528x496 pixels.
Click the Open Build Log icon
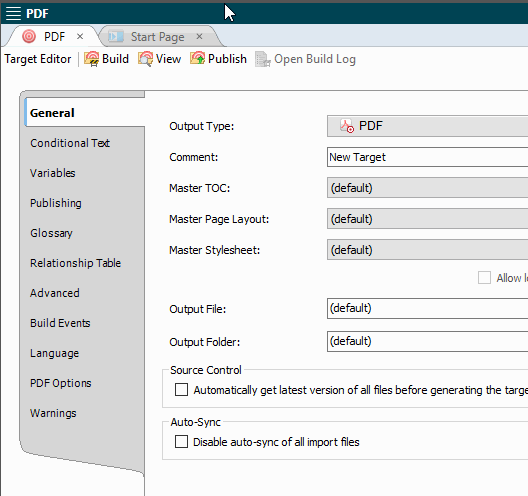[263, 59]
